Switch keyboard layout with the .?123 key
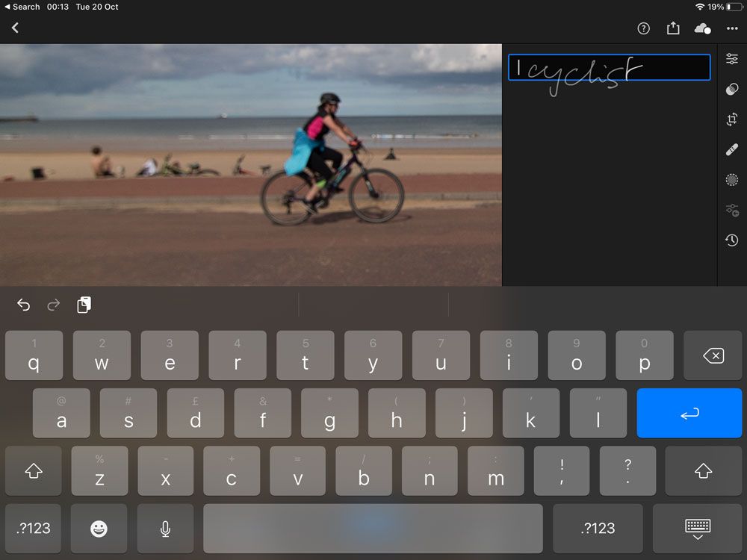The height and width of the screenshot is (560, 747). [33, 529]
